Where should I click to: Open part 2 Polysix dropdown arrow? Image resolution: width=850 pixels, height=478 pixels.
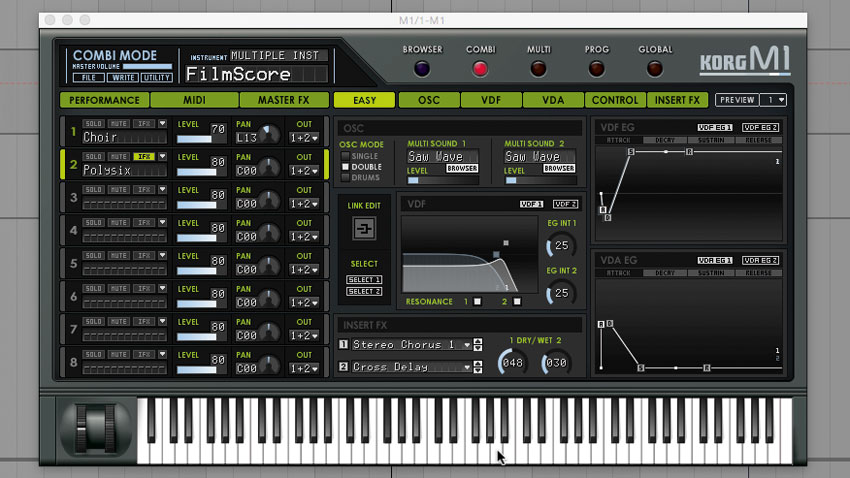pos(162,157)
